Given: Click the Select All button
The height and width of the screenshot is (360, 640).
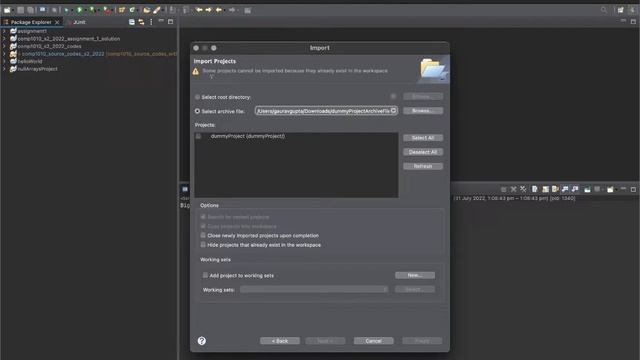Looking at the screenshot, I should point(423,138).
